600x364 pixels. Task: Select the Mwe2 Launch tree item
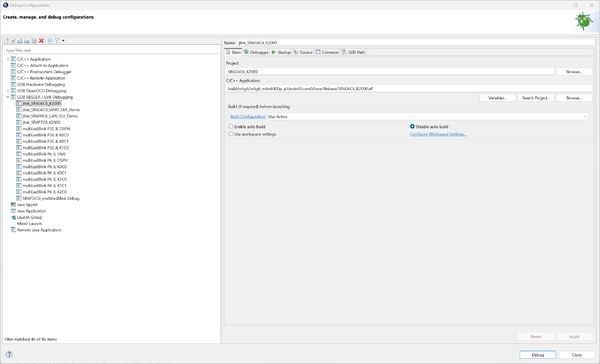coord(29,224)
